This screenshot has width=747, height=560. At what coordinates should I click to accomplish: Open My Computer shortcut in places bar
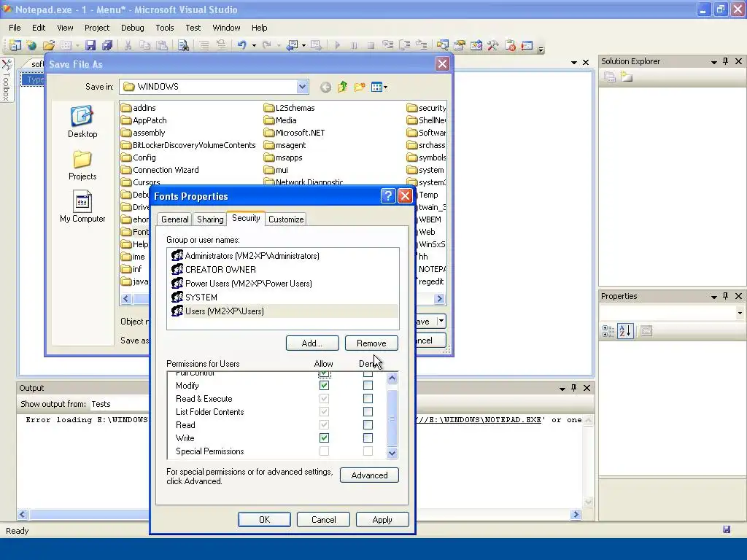82,206
